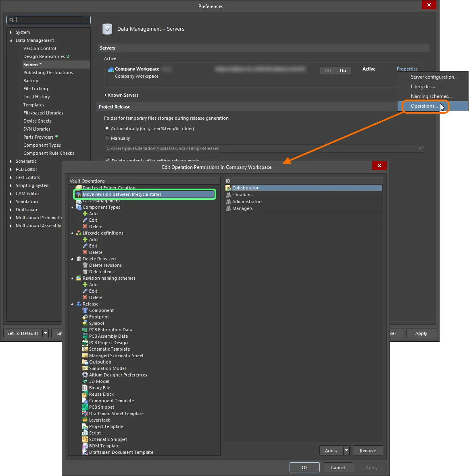This screenshot has width=469, height=476.
Task: Close the Edit Operation Permissions dialog
Action: (x=379, y=166)
